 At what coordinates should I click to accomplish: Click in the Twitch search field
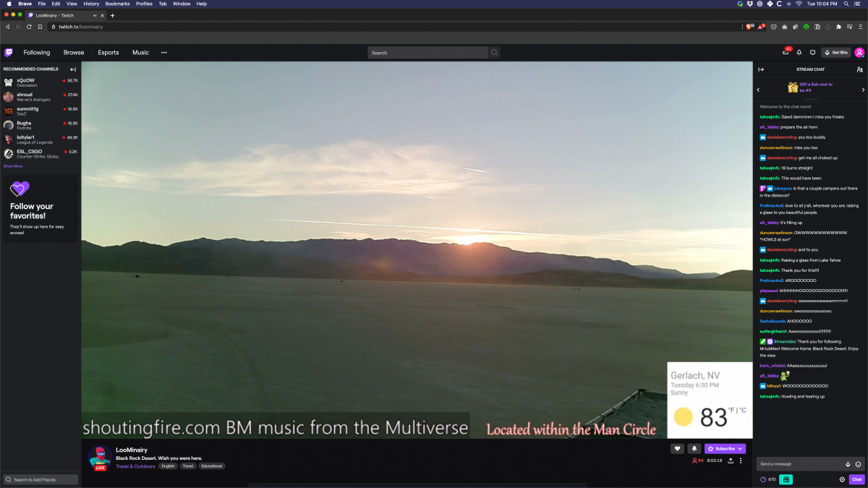click(x=428, y=53)
